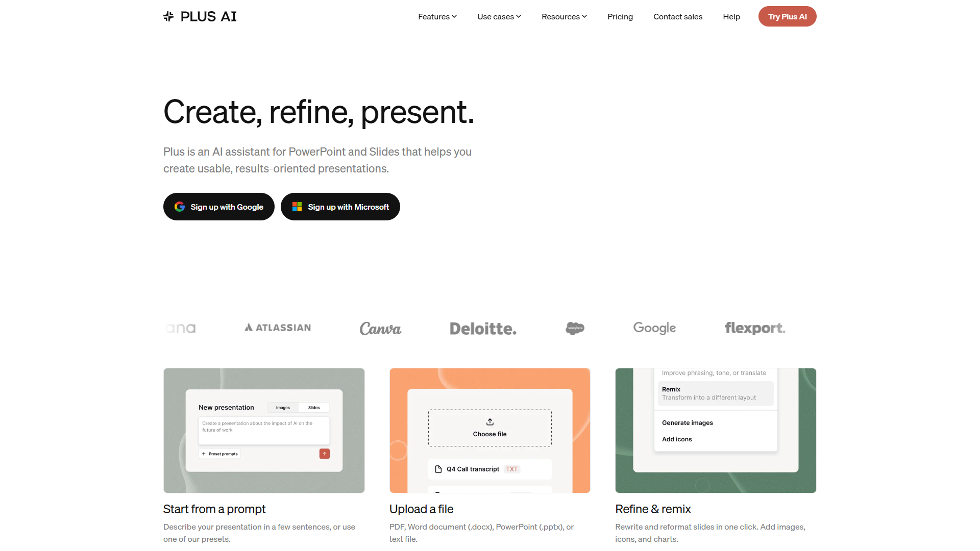
Task: Click the Remix layout option
Action: pyautogui.click(x=716, y=393)
